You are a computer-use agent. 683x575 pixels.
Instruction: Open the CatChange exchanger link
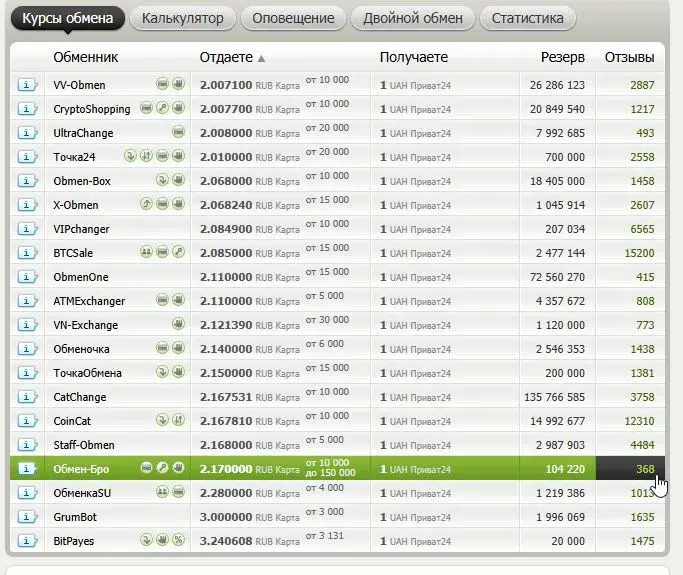coord(80,397)
